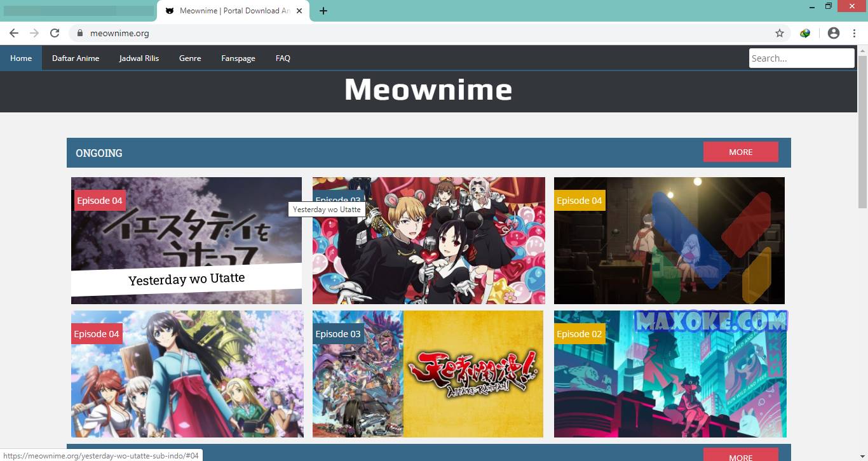868x461 pixels.
Task: Open the FAQ page
Action: pyautogui.click(x=283, y=58)
